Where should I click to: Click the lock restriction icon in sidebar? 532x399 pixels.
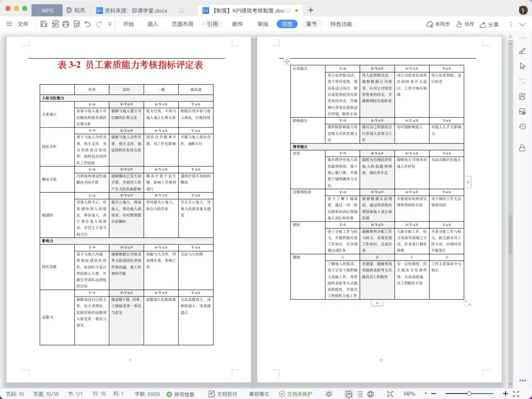pos(522,148)
